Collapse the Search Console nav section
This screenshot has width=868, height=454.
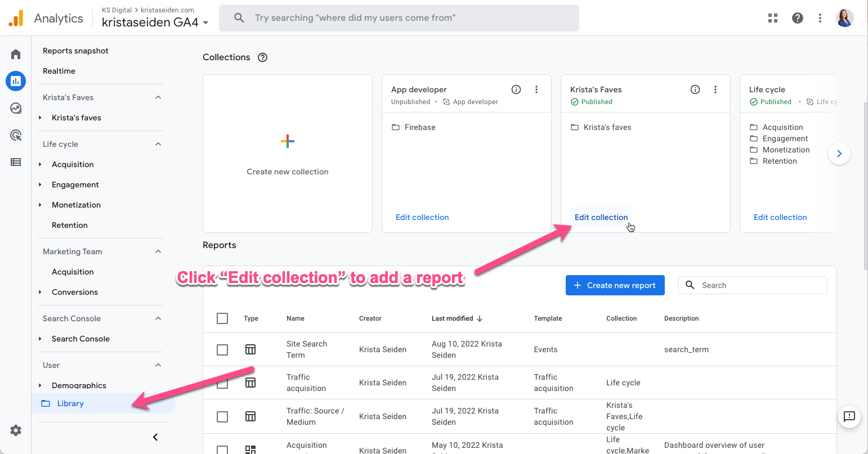pyautogui.click(x=158, y=318)
